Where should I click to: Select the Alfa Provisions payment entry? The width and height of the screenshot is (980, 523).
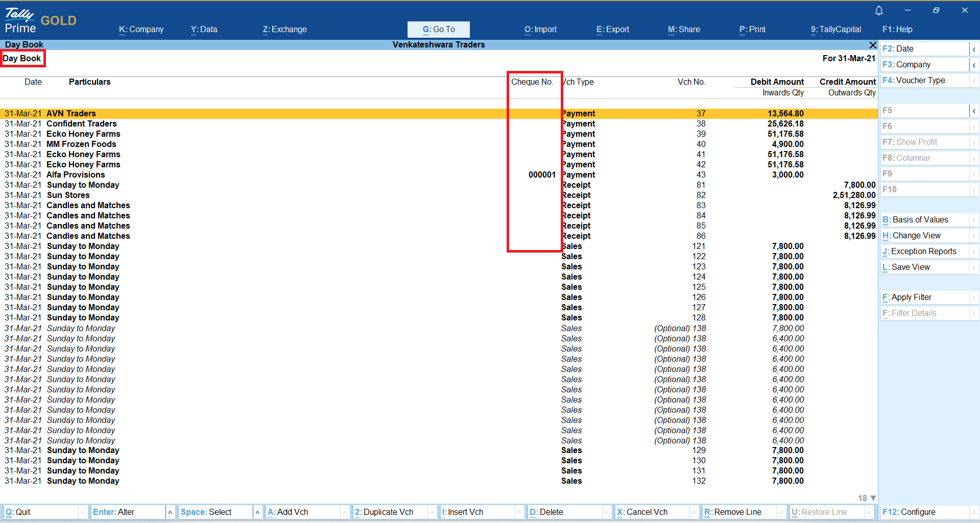pyautogui.click(x=76, y=175)
